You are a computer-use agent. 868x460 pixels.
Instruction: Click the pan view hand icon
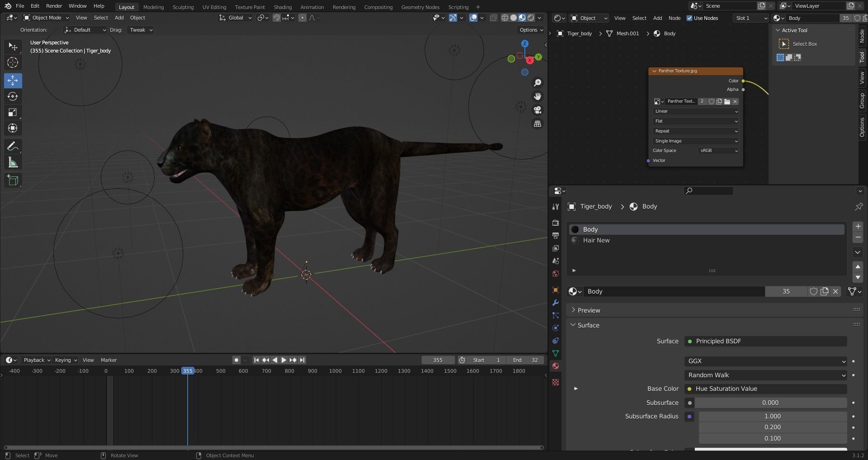tap(538, 96)
